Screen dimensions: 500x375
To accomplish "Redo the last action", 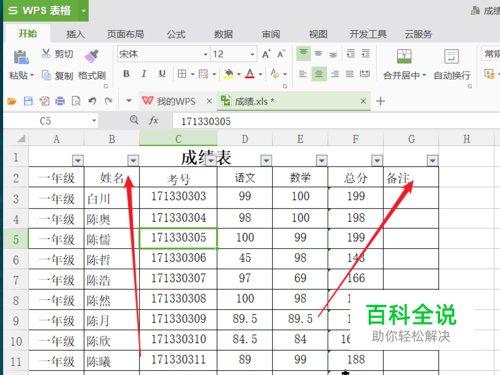I will pos(108,101).
